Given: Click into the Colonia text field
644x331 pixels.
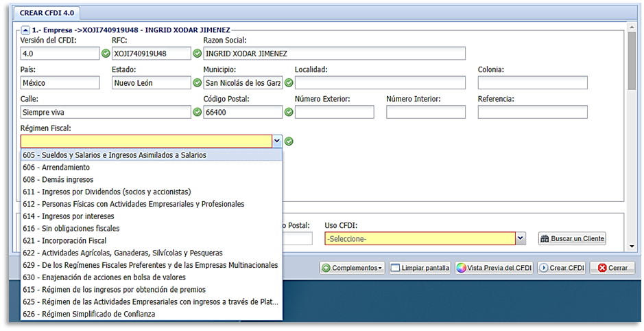Looking at the screenshot, I should (532, 83).
